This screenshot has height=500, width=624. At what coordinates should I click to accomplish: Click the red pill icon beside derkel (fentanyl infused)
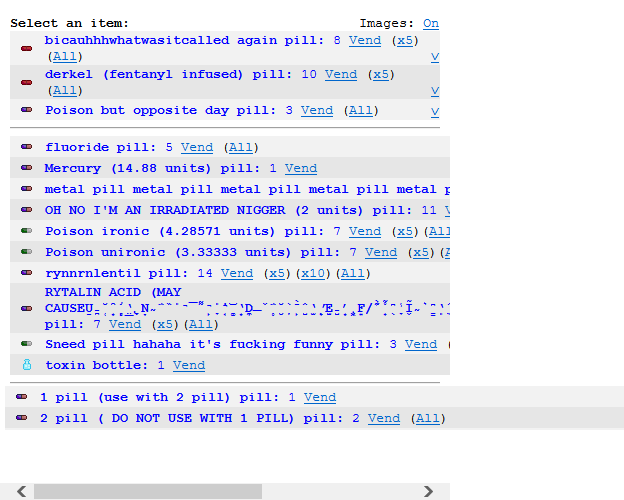pyautogui.click(x=27, y=83)
